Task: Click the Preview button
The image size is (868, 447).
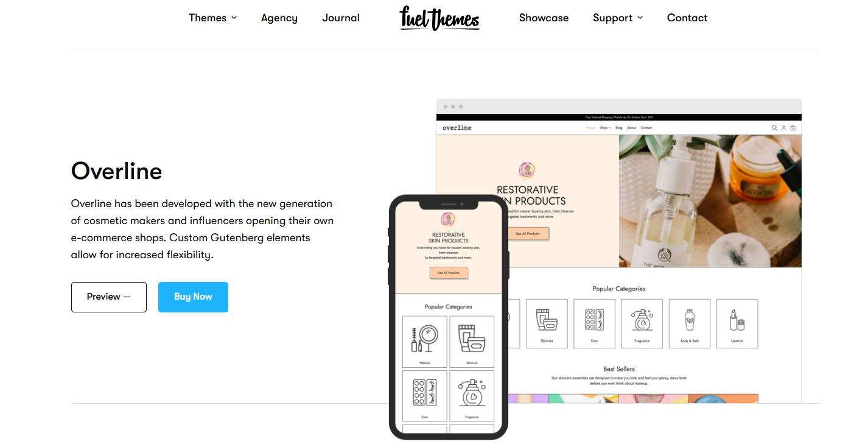Action: pyautogui.click(x=109, y=297)
